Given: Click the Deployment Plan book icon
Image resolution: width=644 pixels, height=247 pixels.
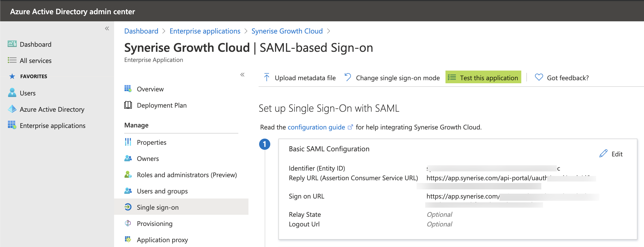Looking at the screenshot, I should 128,105.
